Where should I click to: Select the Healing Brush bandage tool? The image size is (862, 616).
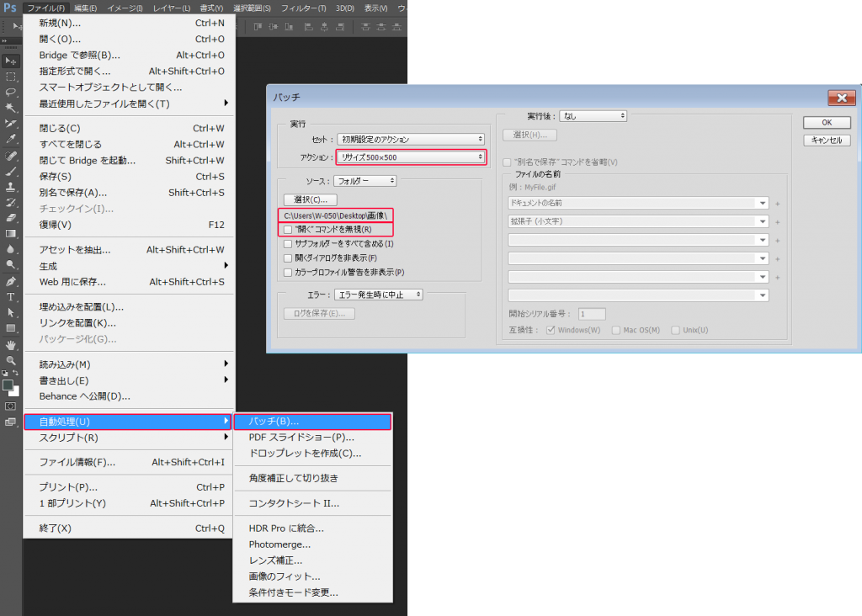pos(10,156)
